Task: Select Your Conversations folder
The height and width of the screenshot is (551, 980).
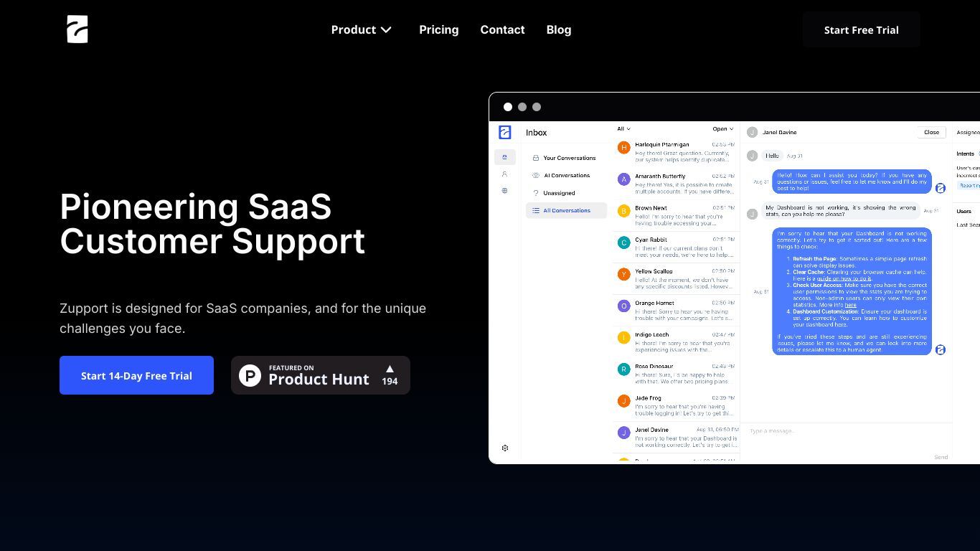Action: 566,158
